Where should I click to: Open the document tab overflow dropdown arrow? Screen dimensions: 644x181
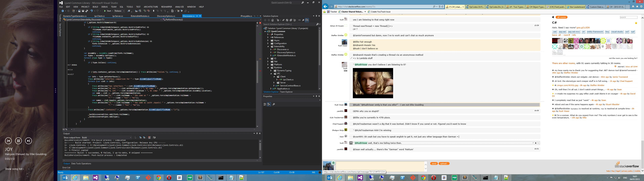click(260, 16)
